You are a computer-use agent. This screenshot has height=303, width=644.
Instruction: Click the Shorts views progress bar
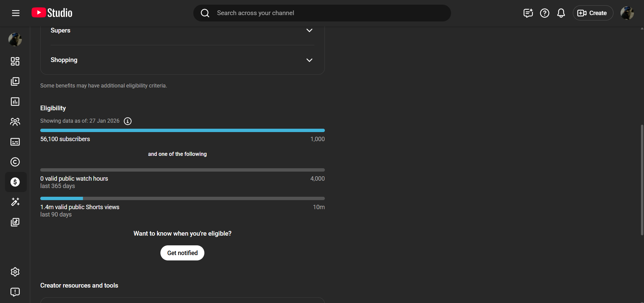point(182,198)
